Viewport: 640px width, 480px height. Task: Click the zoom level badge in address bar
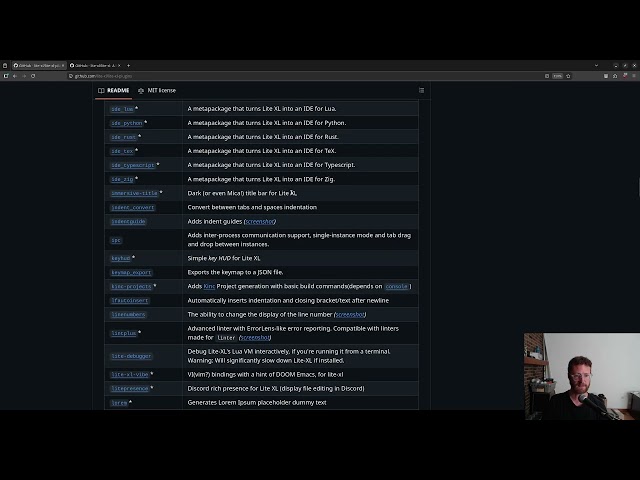558,76
